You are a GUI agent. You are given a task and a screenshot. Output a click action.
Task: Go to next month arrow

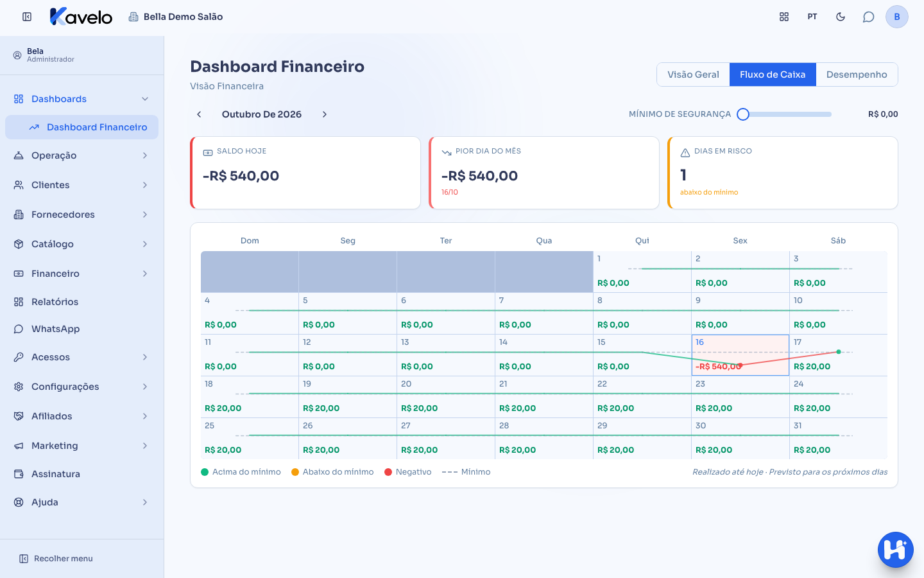click(325, 114)
